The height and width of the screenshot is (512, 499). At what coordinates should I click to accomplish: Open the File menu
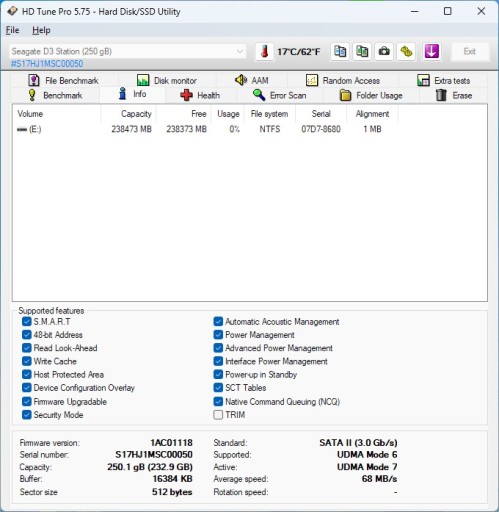click(x=12, y=30)
